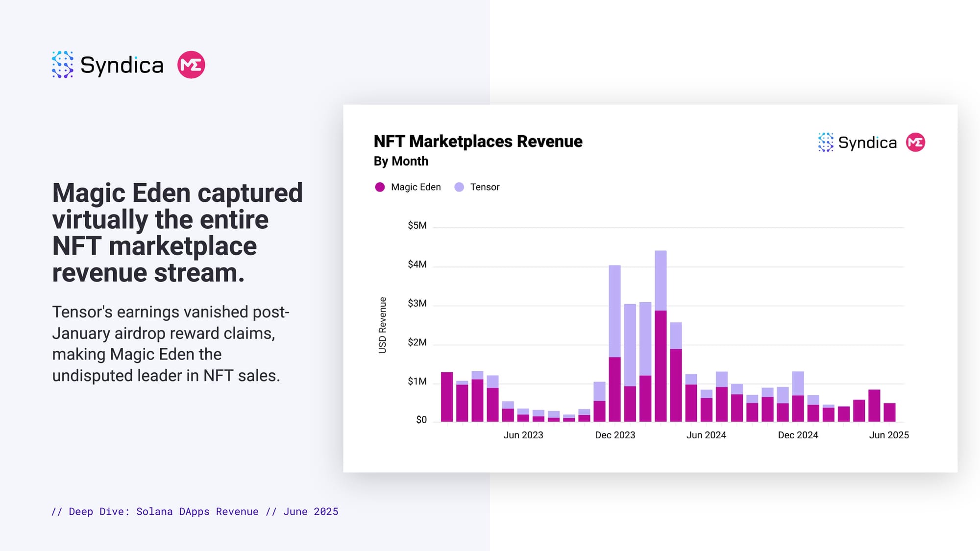980x551 pixels.
Task: Click the pink Magic Eden logo at top left
Action: click(191, 65)
